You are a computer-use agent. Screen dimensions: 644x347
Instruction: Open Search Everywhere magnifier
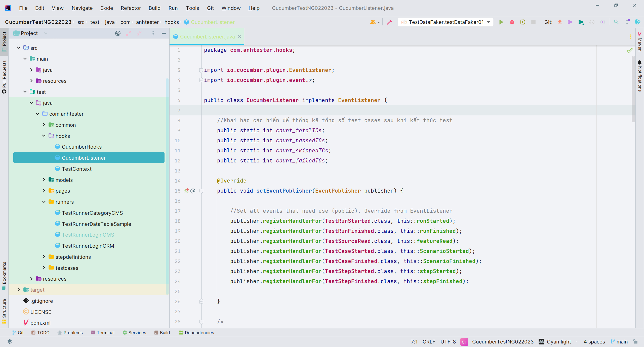click(x=616, y=22)
